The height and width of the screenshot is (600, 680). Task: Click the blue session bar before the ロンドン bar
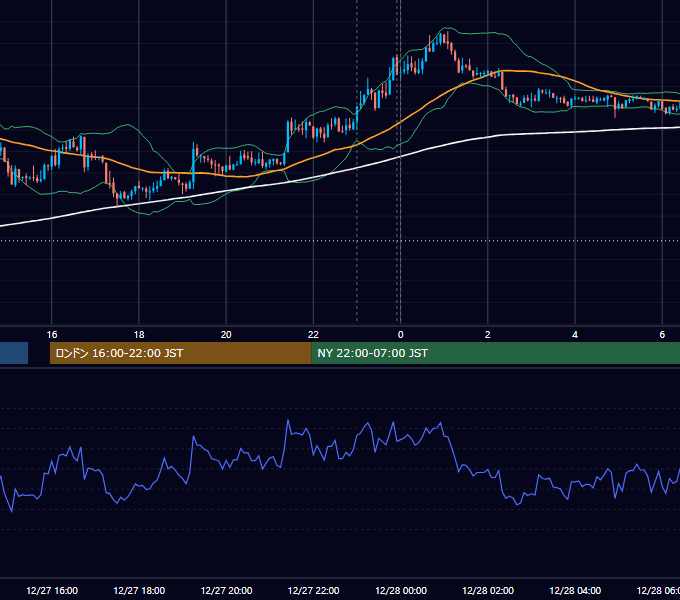coord(14,353)
